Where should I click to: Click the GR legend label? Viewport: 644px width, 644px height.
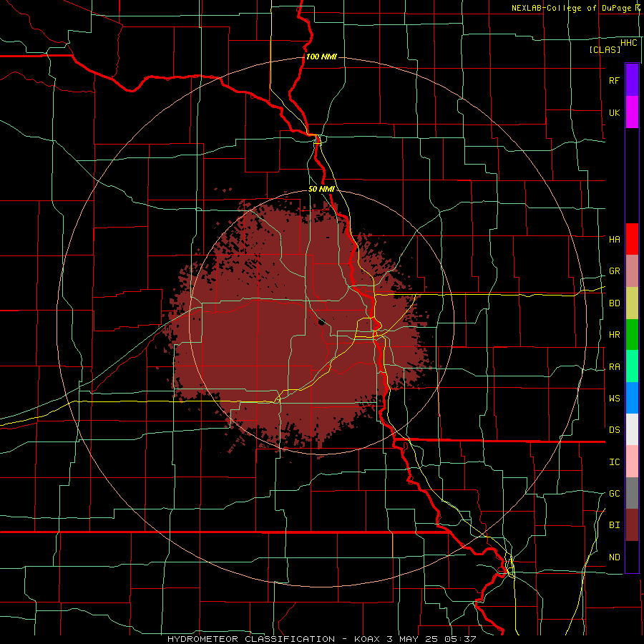[615, 271]
